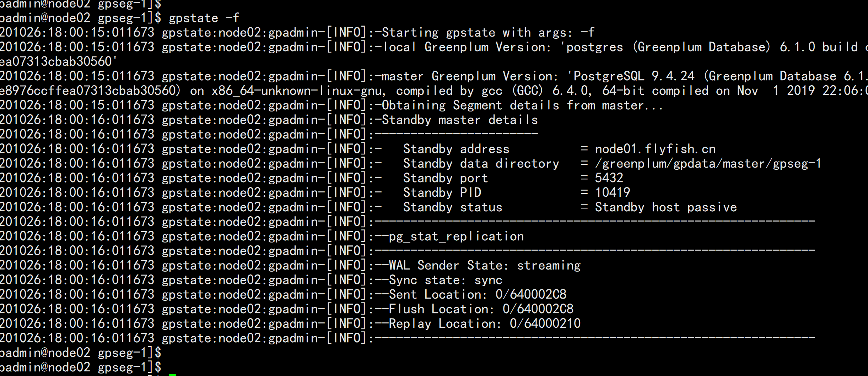Click the 'Standby address' label
Image resolution: width=868 pixels, height=376 pixels.
(456, 149)
